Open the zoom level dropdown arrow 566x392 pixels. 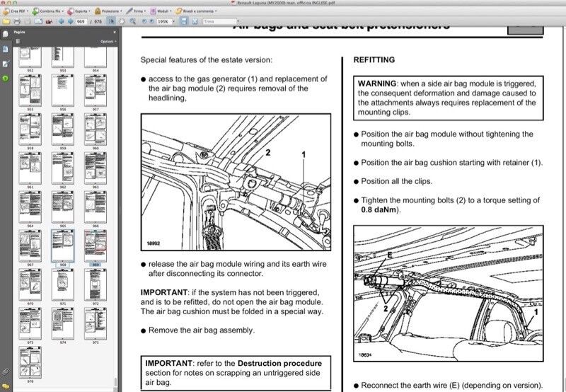(x=173, y=22)
